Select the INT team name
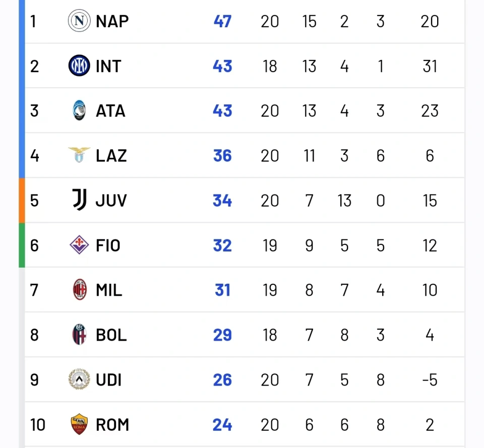484x448 pixels. [x=108, y=66]
